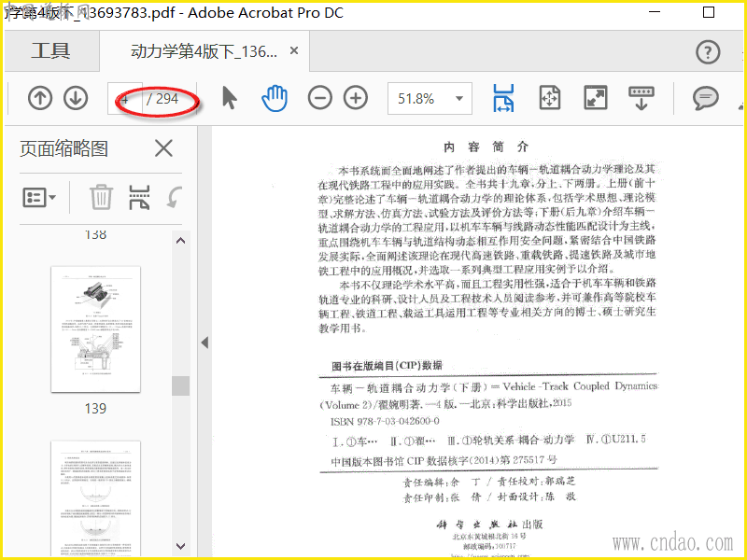This screenshot has height=560, width=747.
Task: Activate the hand pan tool
Action: 275,98
